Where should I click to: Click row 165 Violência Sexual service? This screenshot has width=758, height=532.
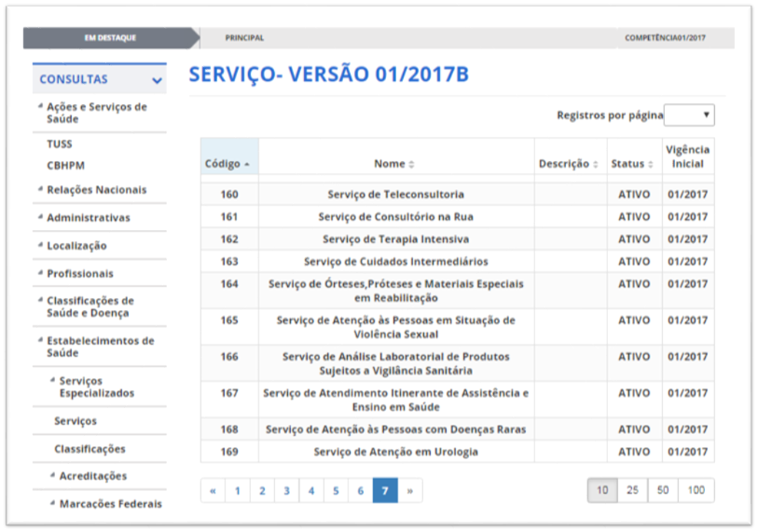395,327
